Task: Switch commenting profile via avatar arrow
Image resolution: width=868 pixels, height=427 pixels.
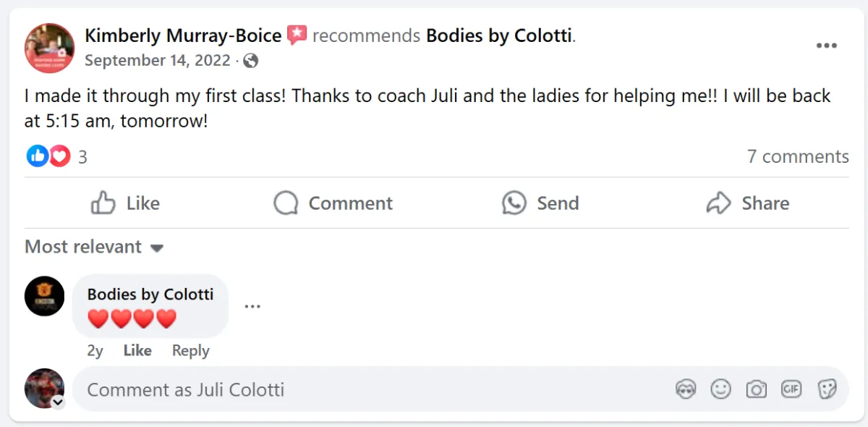Action: tap(58, 403)
